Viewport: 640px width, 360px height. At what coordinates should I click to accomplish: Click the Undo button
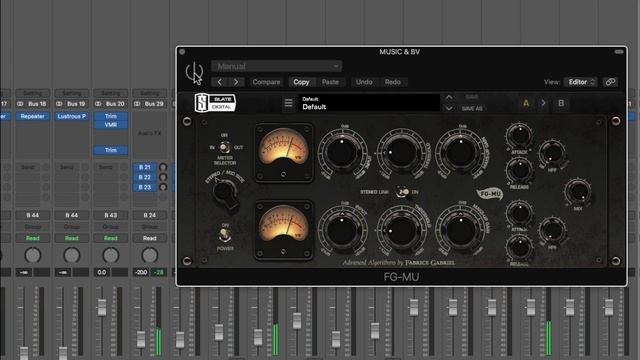pos(364,82)
